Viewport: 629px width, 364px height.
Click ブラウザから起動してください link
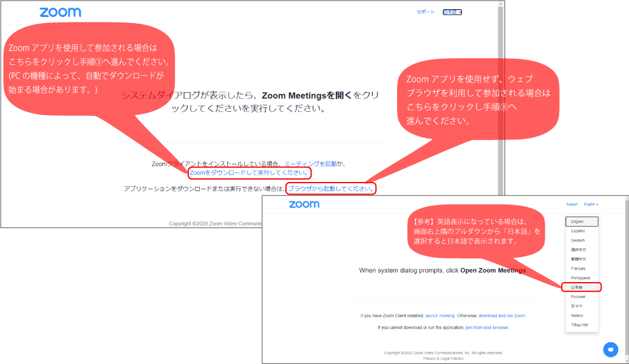point(330,189)
